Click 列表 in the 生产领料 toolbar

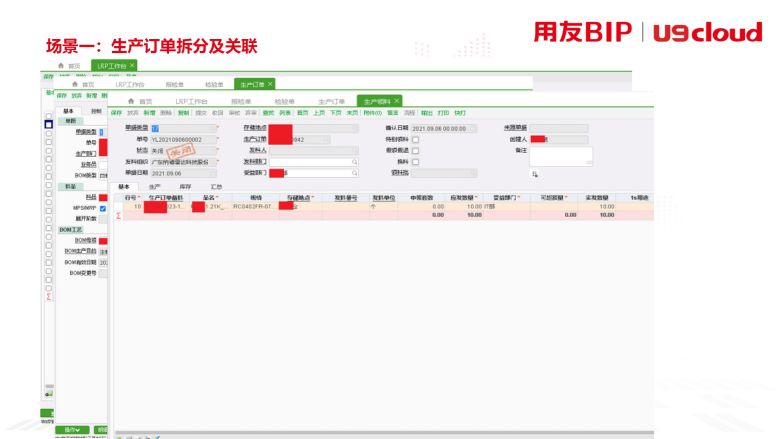tap(285, 113)
